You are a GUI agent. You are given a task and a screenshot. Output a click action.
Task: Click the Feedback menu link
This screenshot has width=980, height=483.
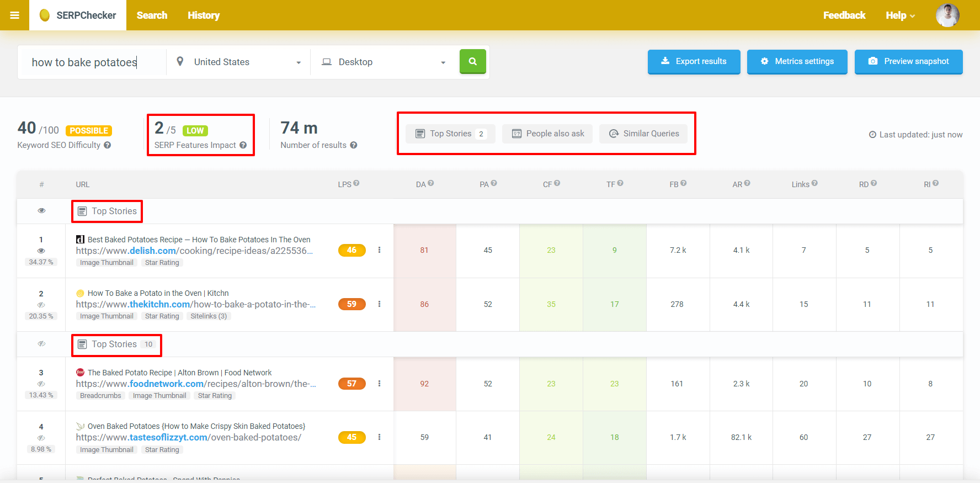(x=844, y=15)
